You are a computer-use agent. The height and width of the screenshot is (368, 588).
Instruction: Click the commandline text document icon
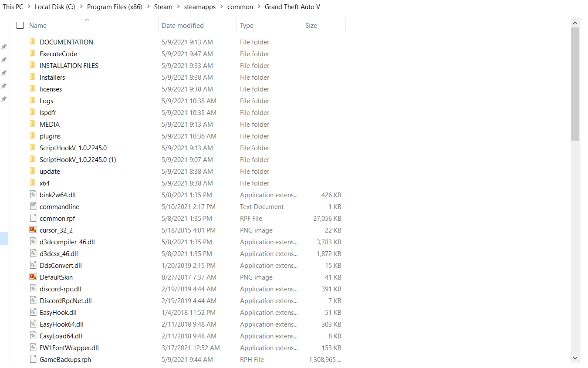coord(33,206)
